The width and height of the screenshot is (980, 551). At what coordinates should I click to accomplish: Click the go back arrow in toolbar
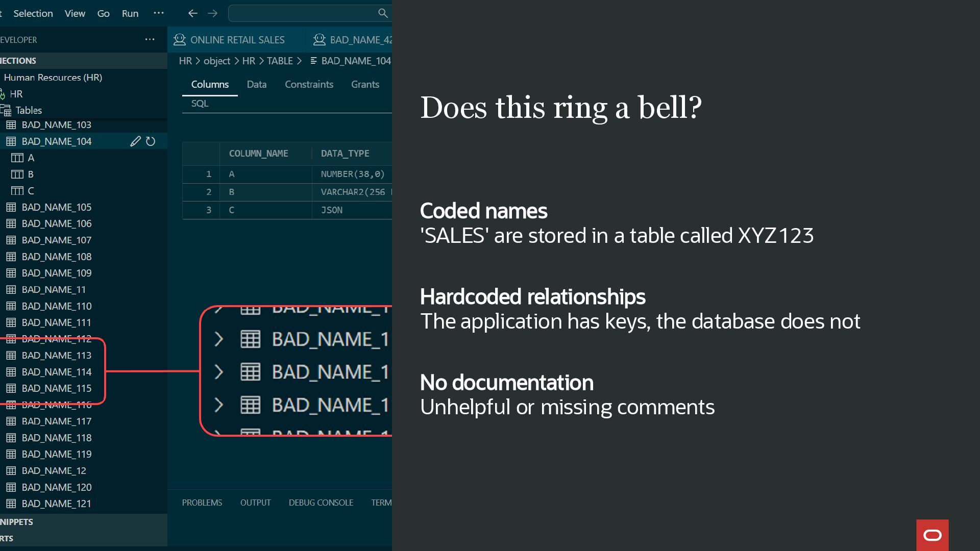coord(192,13)
